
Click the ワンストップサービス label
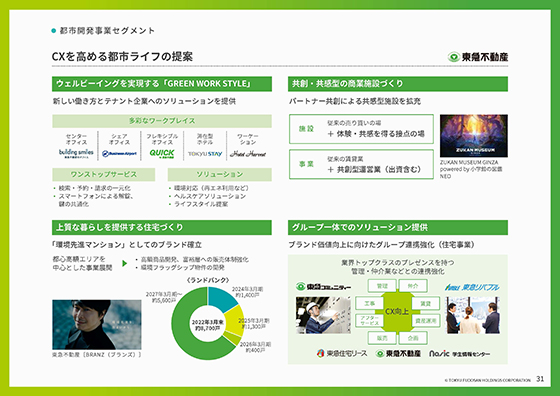pos(104,175)
